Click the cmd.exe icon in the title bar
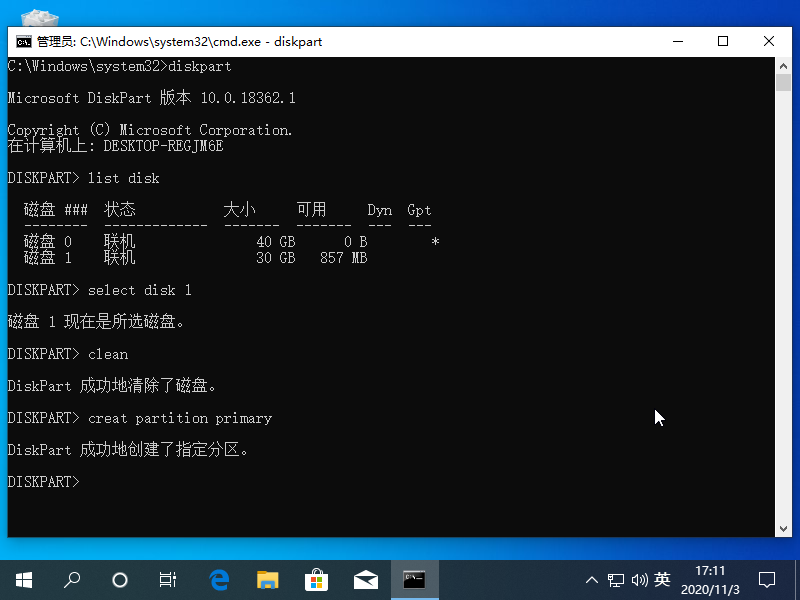The image size is (800, 600). pyautogui.click(x=23, y=42)
